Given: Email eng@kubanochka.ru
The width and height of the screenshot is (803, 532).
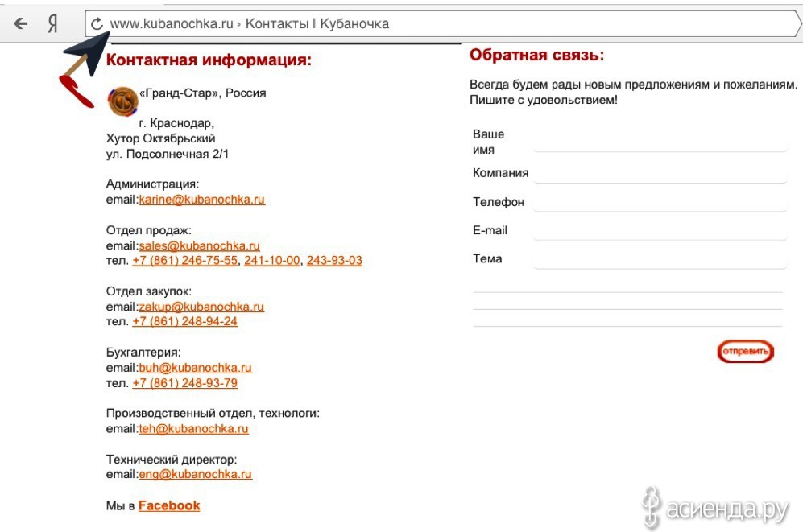Looking at the screenshot, I should pos(195,474).
